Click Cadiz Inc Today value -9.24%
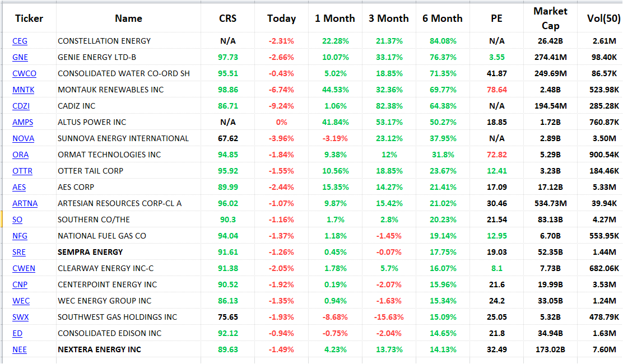Screen dimensions: 623x364 [x=281, y=106]
